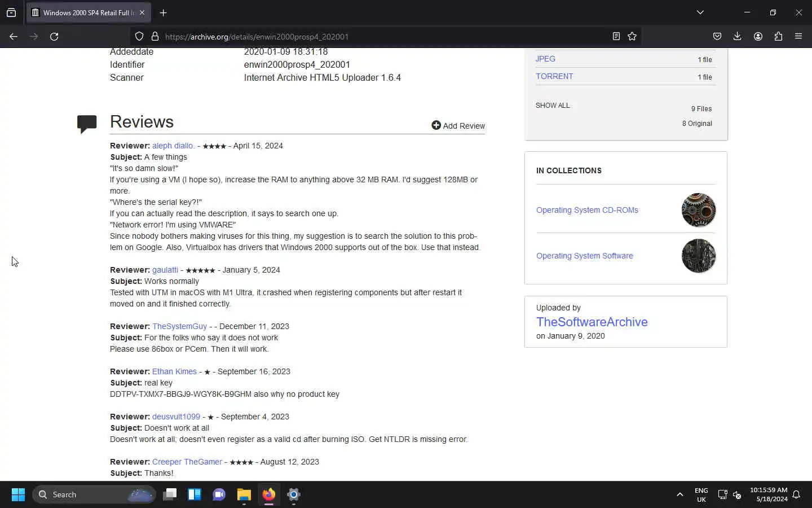Click the identifier value enwin2000prosp4_202001
This screenshot has height=508, width=812.
point(297,64)
